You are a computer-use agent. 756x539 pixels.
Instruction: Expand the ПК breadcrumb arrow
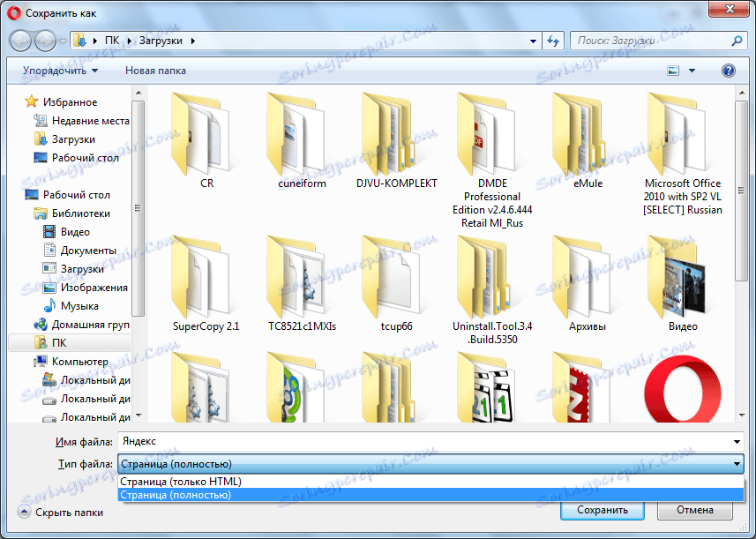pyautogui.click(x=130, y=41)
